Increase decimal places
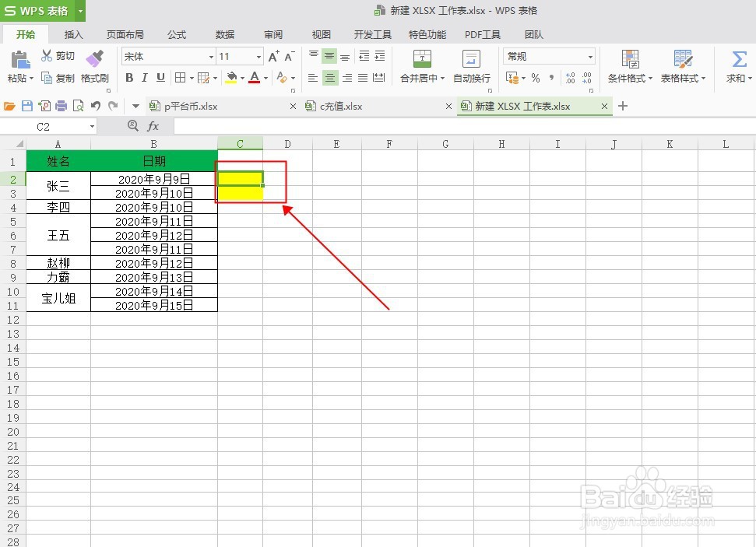This screenshot has height=547, width=756. 571,78
